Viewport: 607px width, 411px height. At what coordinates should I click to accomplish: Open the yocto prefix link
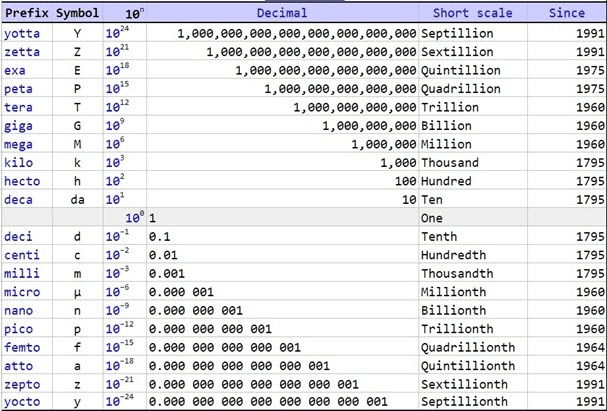(x=22, y=401)
